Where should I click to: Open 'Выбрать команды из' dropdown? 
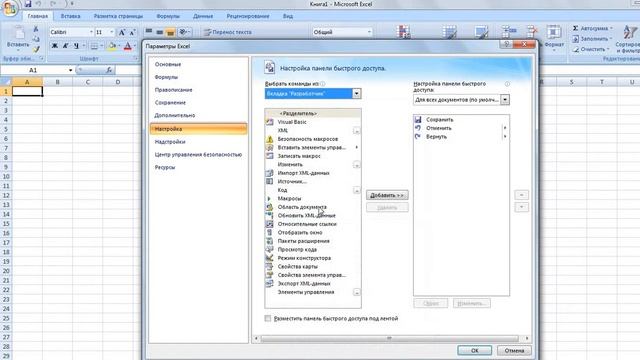point(356,93)
